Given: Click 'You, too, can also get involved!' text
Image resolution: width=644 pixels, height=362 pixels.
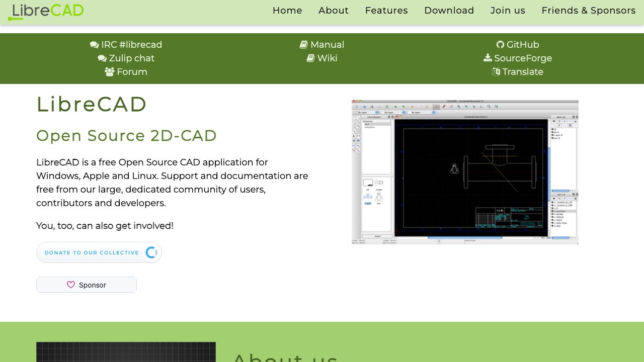Looking at the screenshot, I should pyautogui.click(x=105, y=226).
